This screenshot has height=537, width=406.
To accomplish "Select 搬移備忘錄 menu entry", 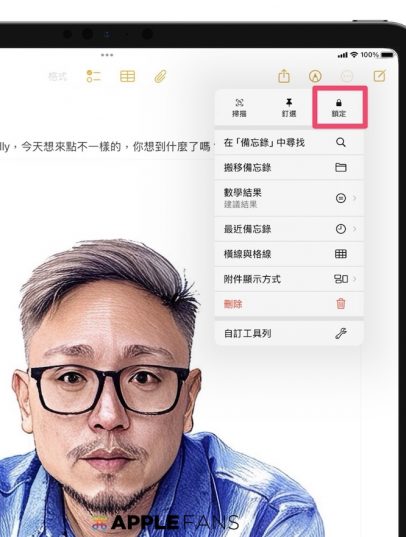I will click(x=288, y=167).
